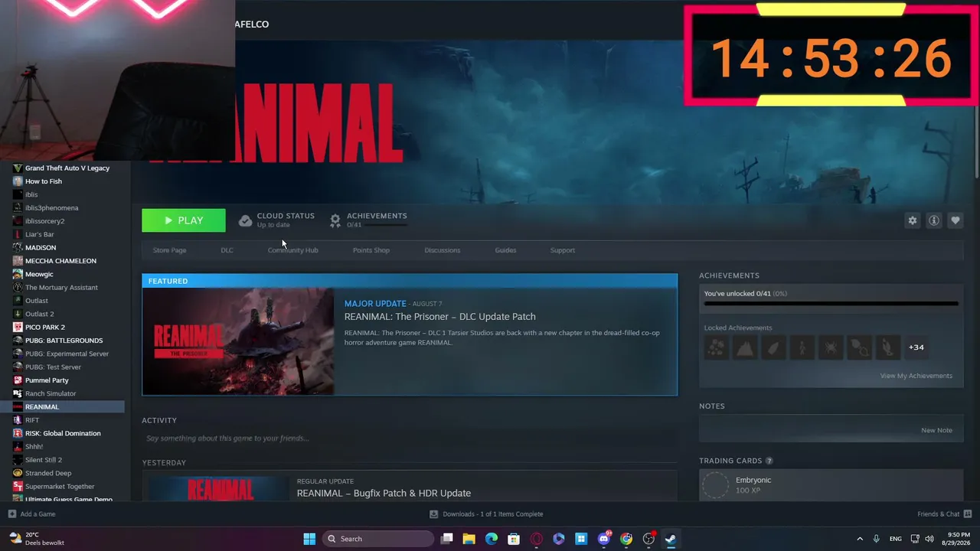Select The Mortuary Assistant in the library
980x551 pixels.
pyautogui.click(x=62, y=288)
